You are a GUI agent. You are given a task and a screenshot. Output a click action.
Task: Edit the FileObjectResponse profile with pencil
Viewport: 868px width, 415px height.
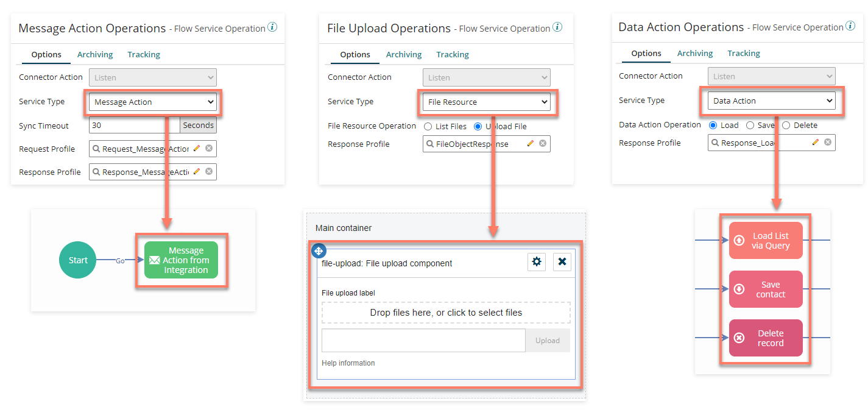click(x=531, y=144)
